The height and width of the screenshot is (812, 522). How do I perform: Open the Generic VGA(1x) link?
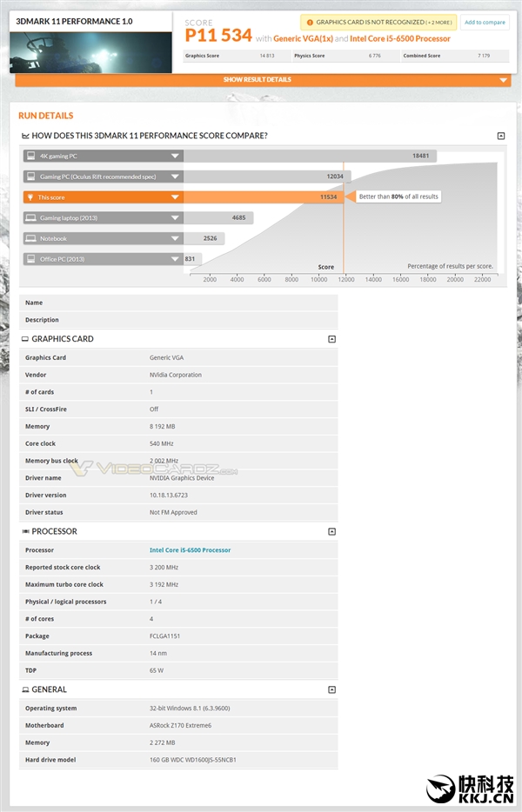[303, 39]
